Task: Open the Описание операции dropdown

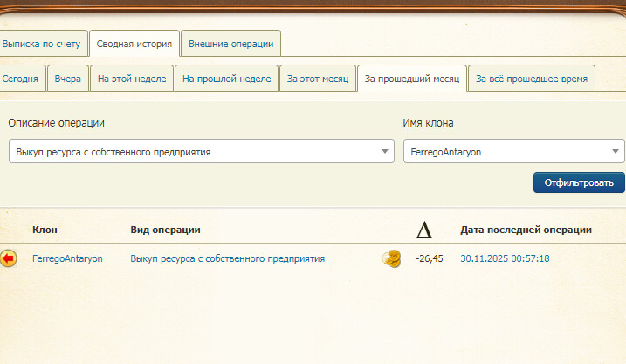Action: 201,152
